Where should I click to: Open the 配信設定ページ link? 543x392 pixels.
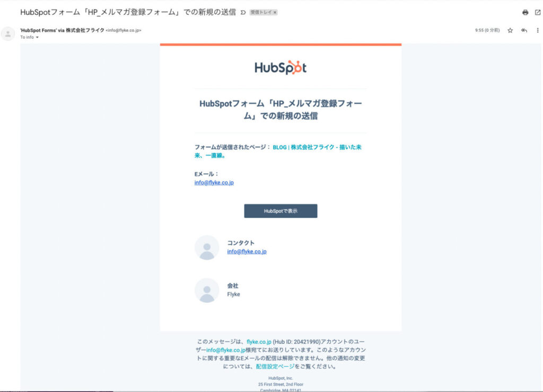(275, 367)
